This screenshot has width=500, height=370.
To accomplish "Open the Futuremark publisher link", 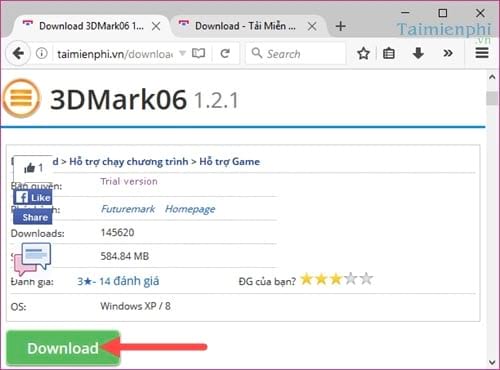I will point(128,209).
